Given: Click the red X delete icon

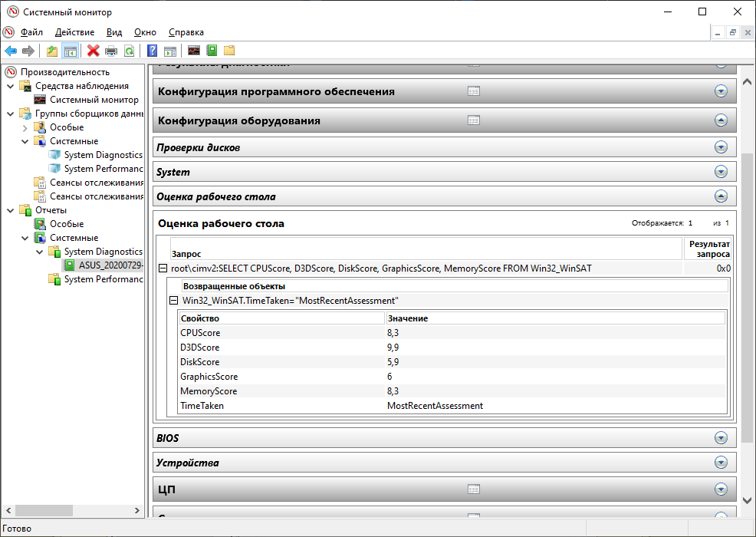Looking at the screenshot, I should click(x=93, y=51).
